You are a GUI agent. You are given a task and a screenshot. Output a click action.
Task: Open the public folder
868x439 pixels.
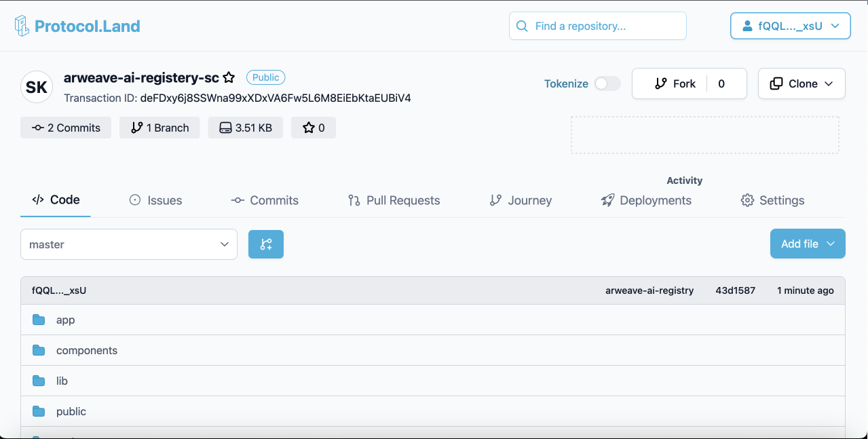(71, 411)
